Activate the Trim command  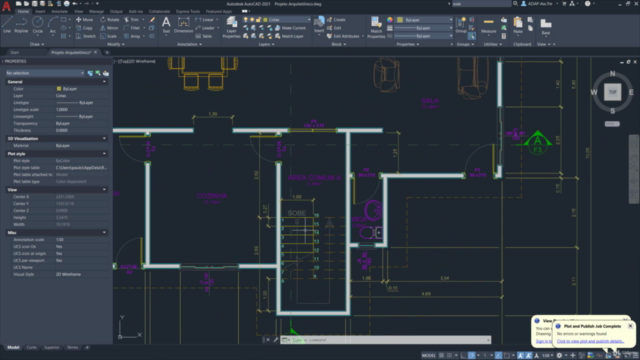click(x=131, y=20)
